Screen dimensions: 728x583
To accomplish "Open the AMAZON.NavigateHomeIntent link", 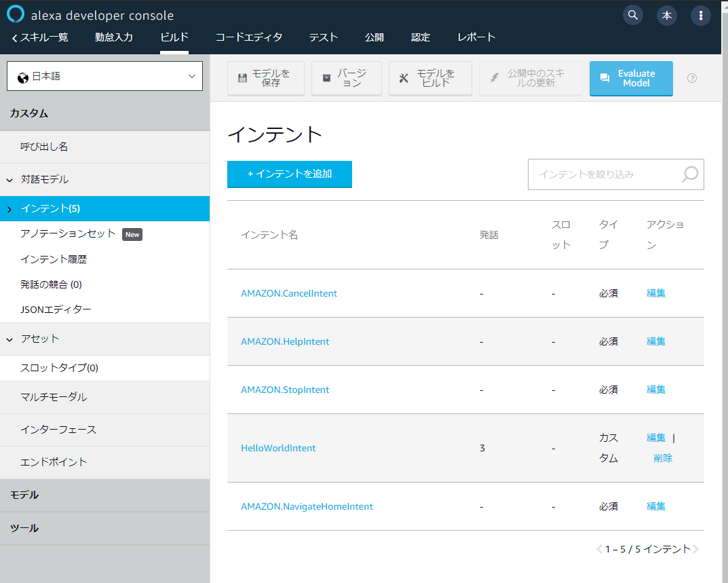I will (x=307, y=507).
